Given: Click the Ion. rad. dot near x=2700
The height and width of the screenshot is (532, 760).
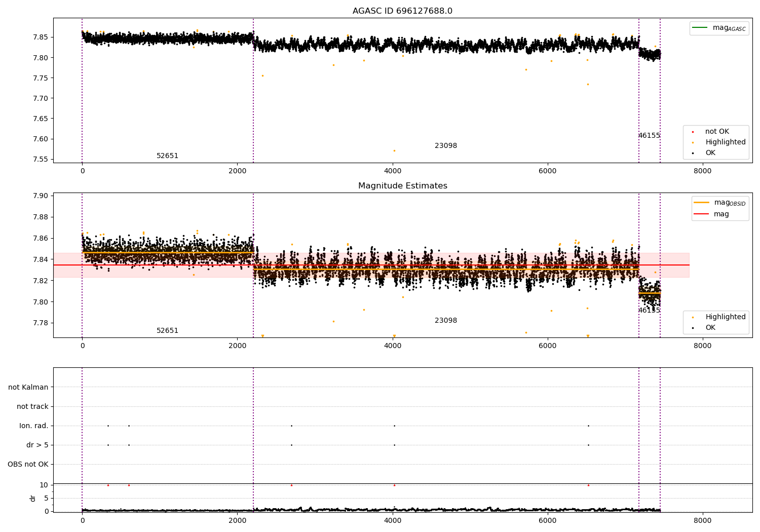Looking at the screenshot, I should point(291,426).
